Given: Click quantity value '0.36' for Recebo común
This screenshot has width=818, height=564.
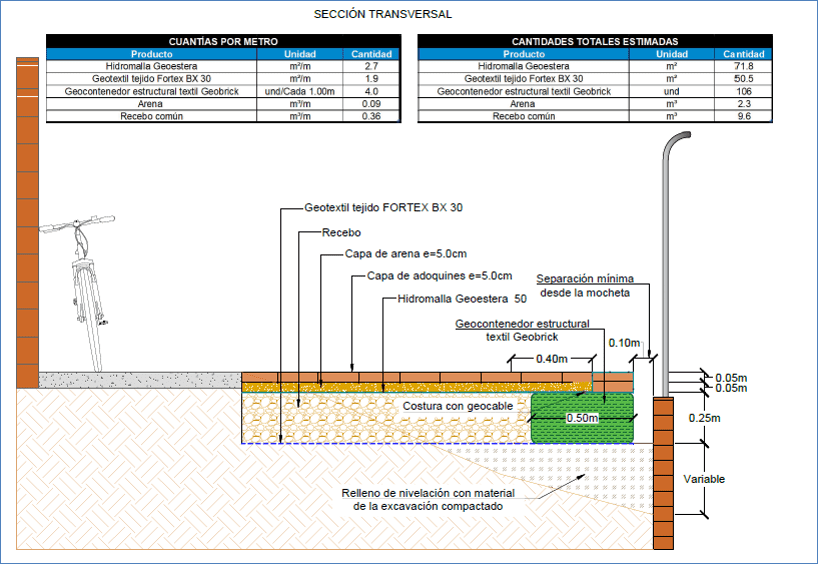Looking at the screenshot, I should click(x=371, y=116).
